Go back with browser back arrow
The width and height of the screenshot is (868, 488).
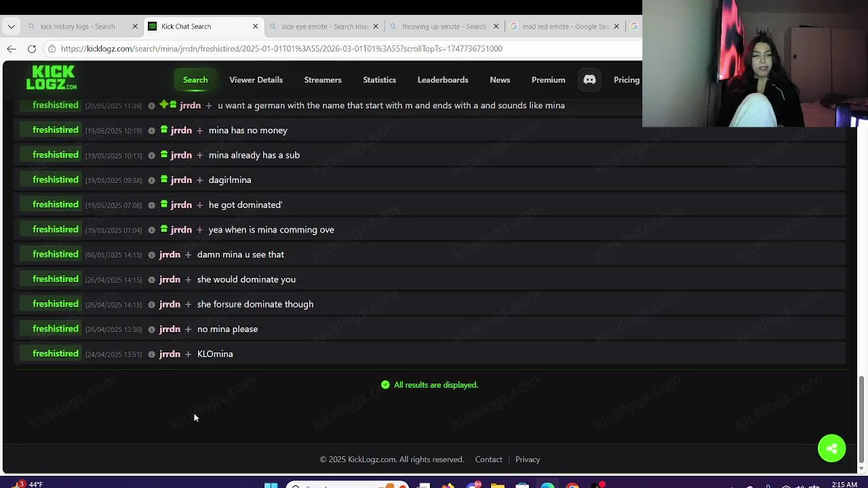click(12, 49)
